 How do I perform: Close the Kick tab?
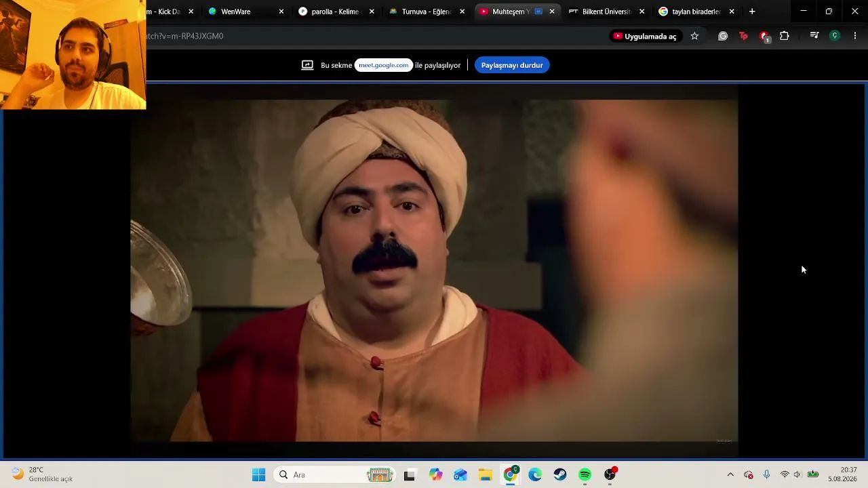[x=191, y=12]
